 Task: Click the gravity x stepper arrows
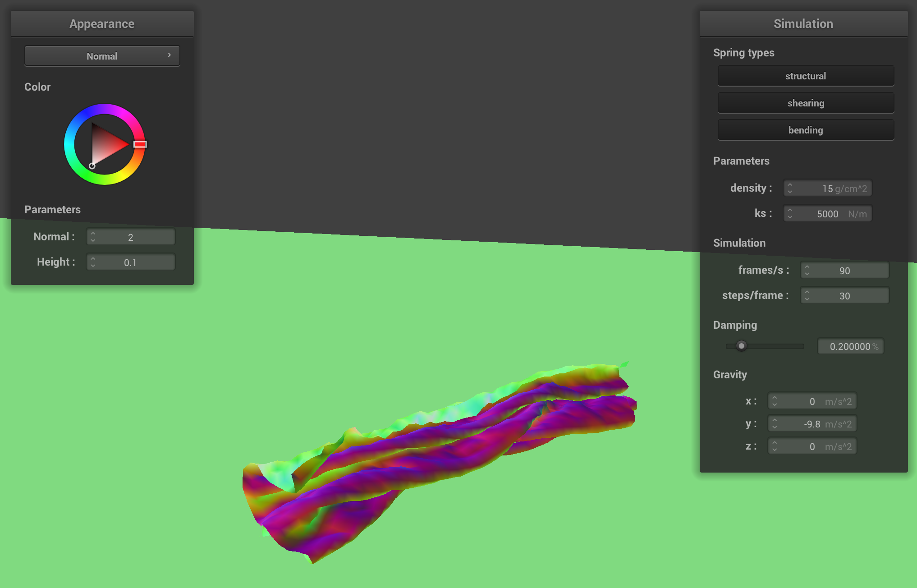tap(775, 401)
